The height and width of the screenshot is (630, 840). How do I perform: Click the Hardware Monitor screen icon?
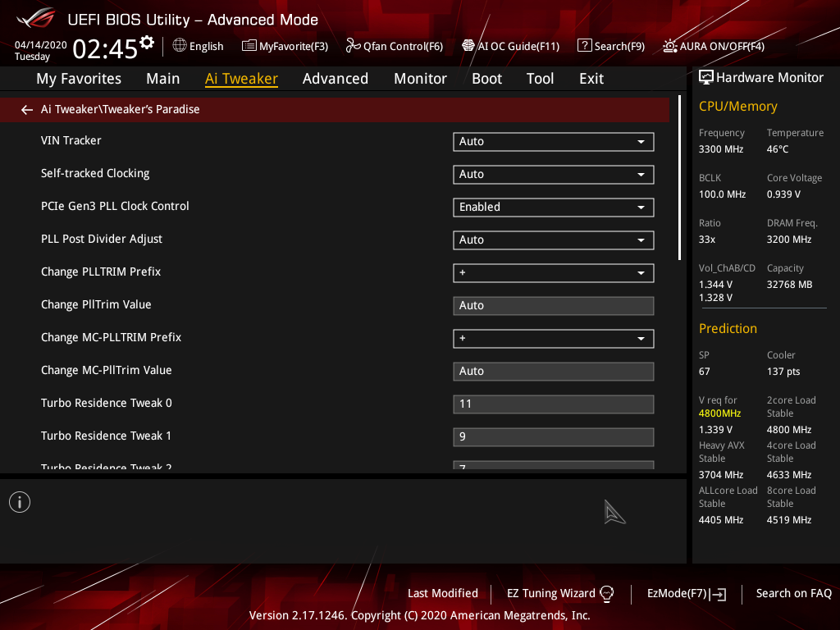coord(706,78)
